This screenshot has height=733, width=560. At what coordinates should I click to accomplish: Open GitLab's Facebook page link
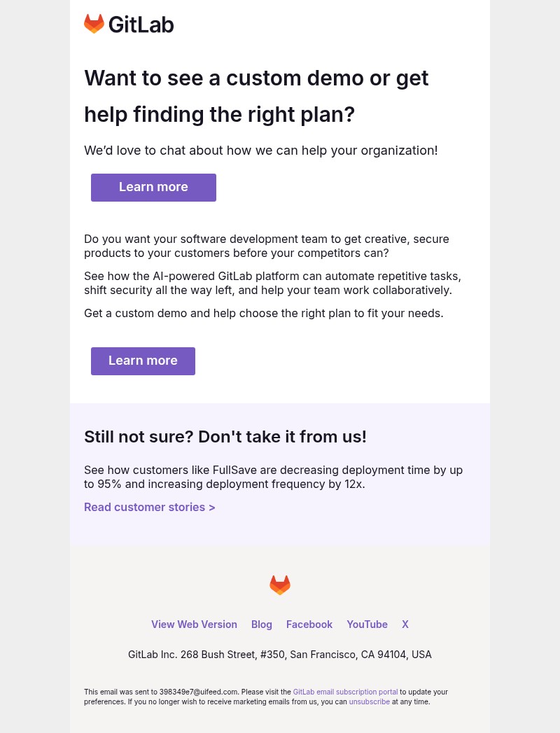tap(309, 624)
